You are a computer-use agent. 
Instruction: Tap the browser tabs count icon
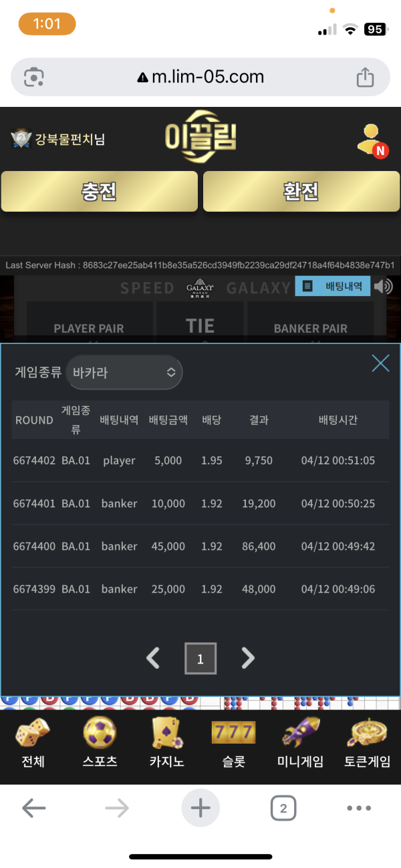click(283, 809)
